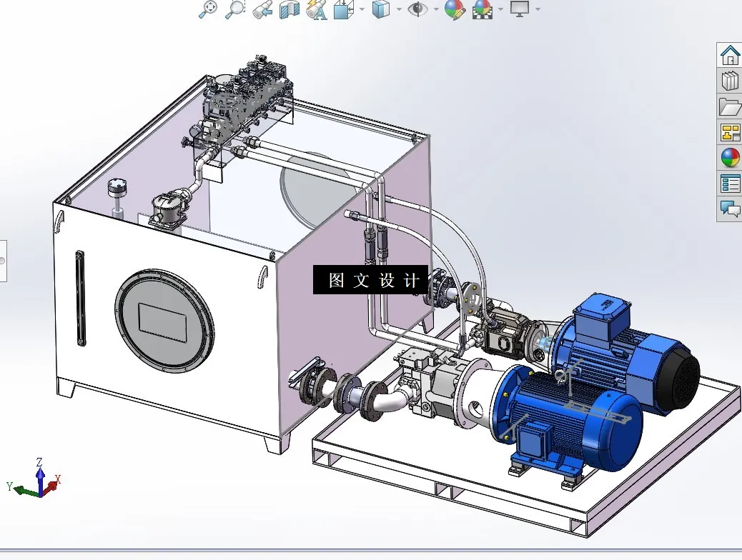
Task: Open the File Explorer folder tab
Action: pyautogui.click(x=730, y=106)
